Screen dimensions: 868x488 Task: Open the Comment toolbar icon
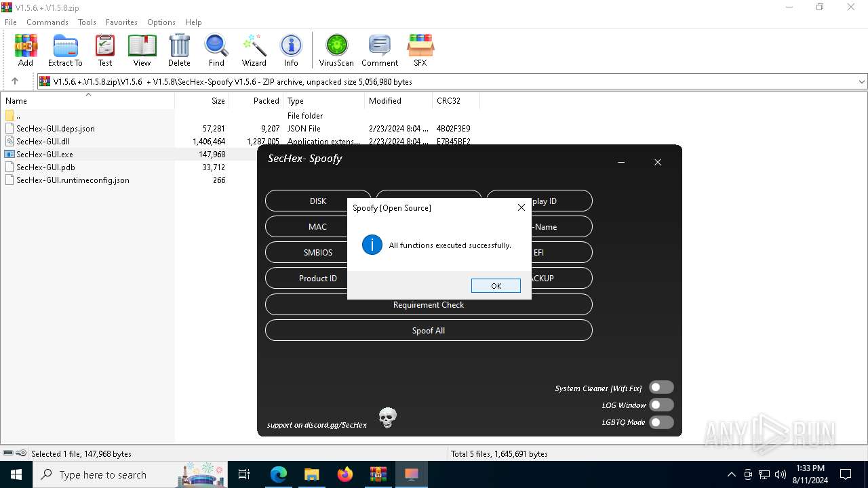coord(380,51)
